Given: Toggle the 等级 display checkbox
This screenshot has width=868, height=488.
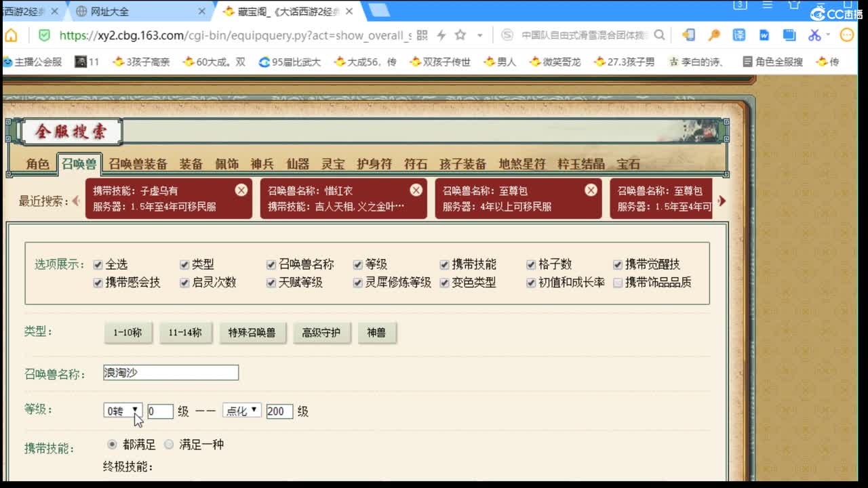Looking at the screenshot, I should coord(358,264).
